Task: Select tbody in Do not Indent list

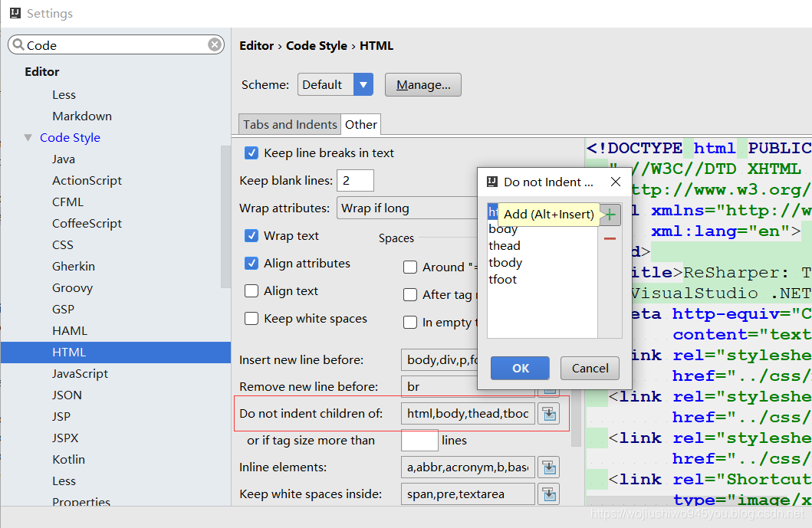Action: click(505, 263)
